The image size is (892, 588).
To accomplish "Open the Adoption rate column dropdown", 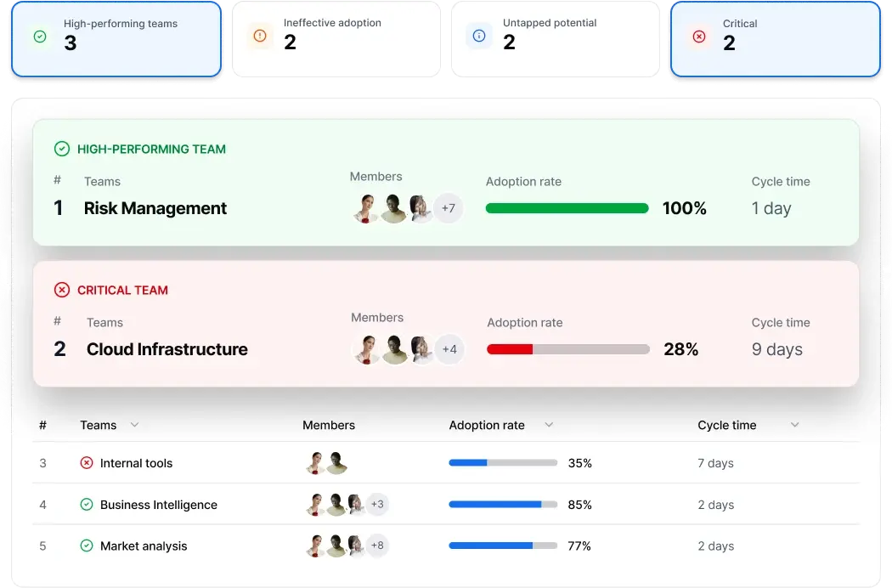I will [549, 425].
